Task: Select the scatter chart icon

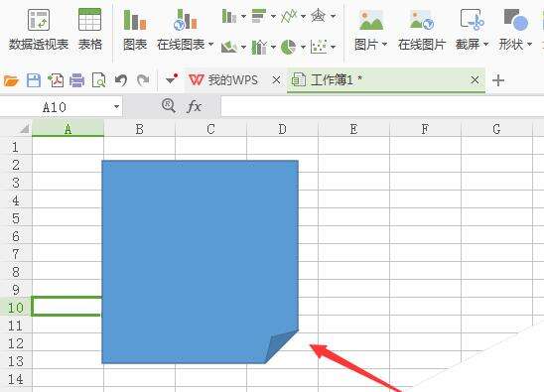Action: 319,47
